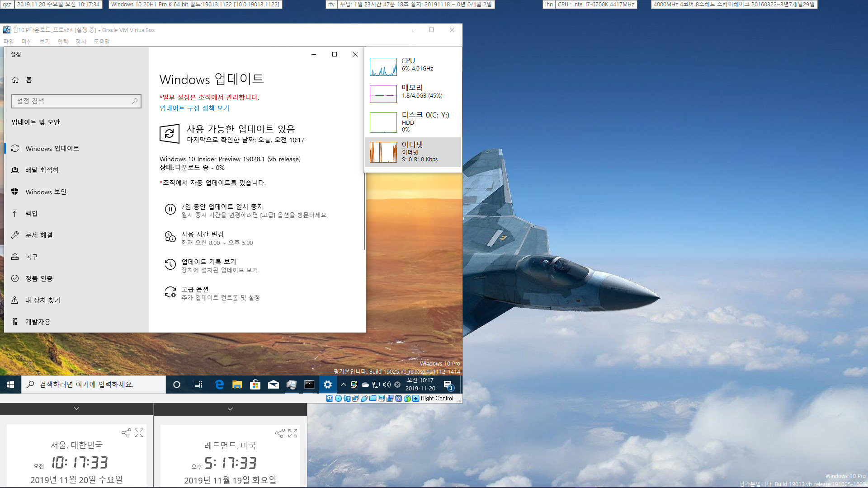
Task: Click VirtualBox optical disk status icon
Action: coord(338,399)
